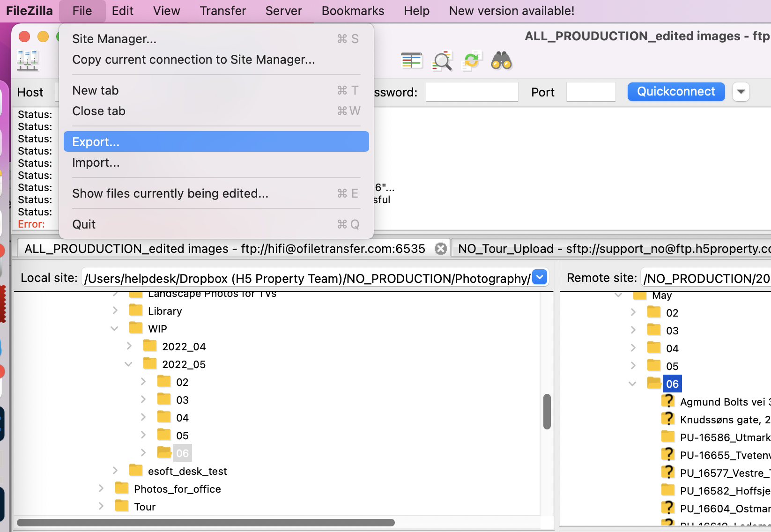Click the local tree horizontal scrollbar thumb

point(206,522)
